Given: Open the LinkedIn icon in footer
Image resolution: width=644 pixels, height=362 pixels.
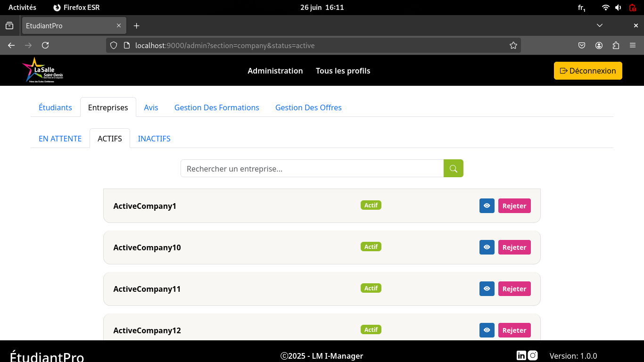Looking at the screenshot, I should [x=521, y=355].
